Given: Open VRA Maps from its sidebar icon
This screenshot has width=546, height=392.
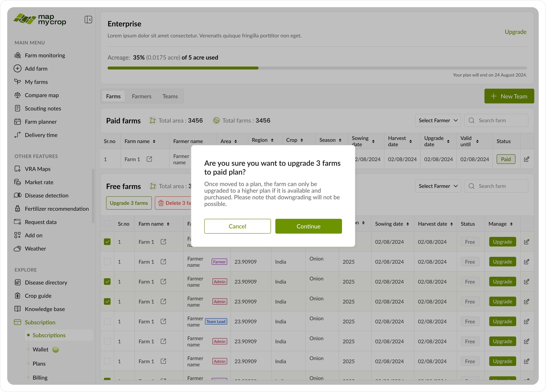Looking at the screenshot, I should click(x=18, y=169).
